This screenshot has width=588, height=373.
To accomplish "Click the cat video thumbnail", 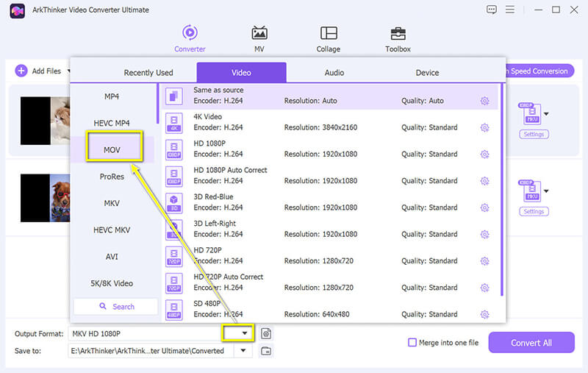I will point(46,121).
